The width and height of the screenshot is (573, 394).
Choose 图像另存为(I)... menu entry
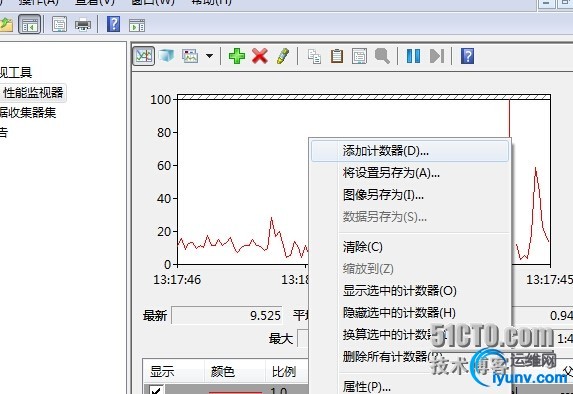(x=410, y=195)
